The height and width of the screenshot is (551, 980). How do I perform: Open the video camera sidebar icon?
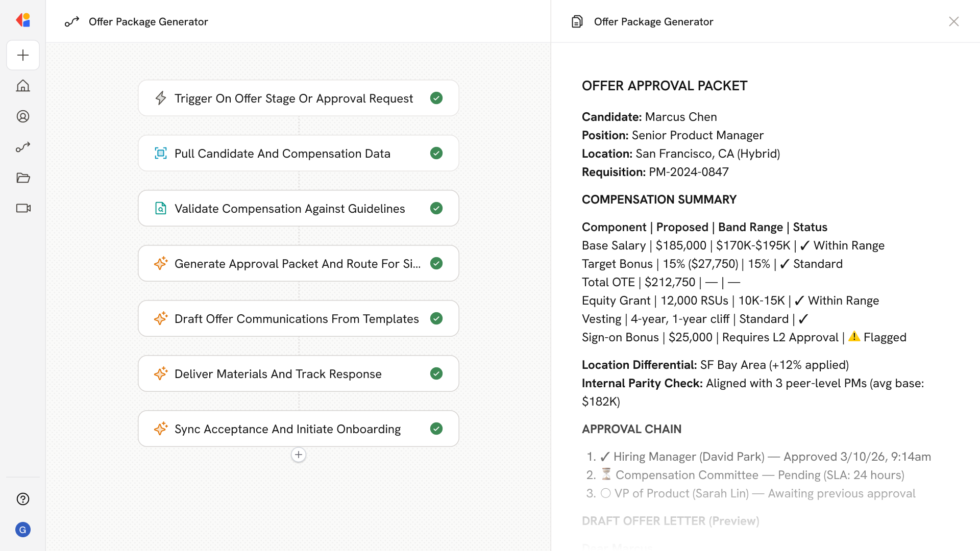tap(23, 208)
